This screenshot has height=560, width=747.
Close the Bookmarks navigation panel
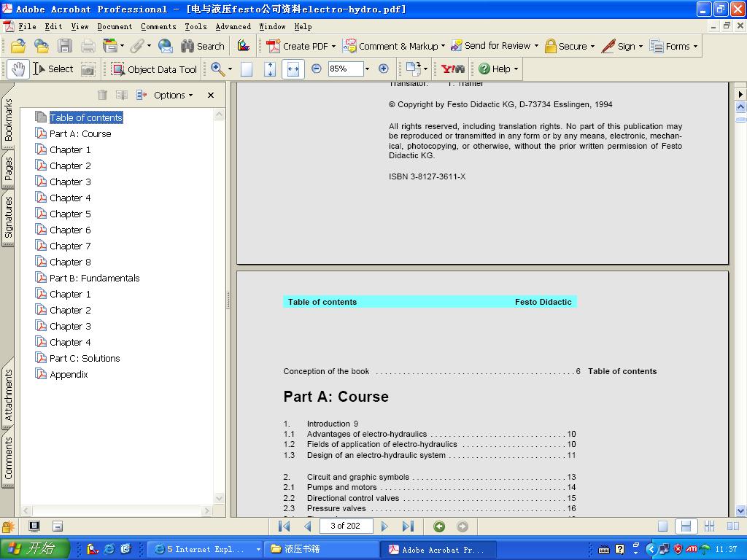(x=211, y=96)
